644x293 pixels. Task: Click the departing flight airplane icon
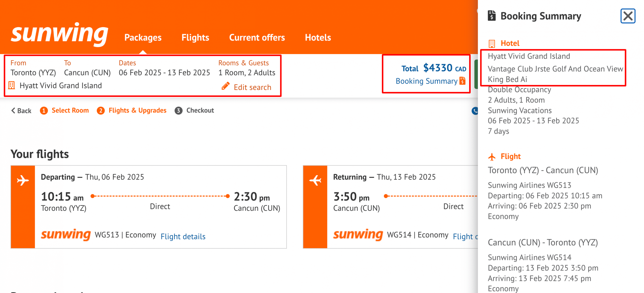tap(23, 180)
